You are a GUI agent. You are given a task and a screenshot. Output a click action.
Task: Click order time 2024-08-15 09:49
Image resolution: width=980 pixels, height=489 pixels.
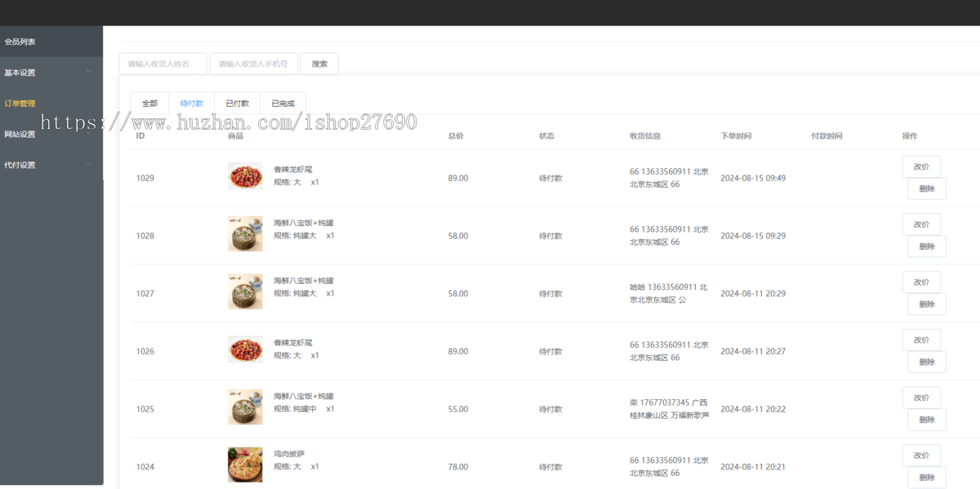753,178
